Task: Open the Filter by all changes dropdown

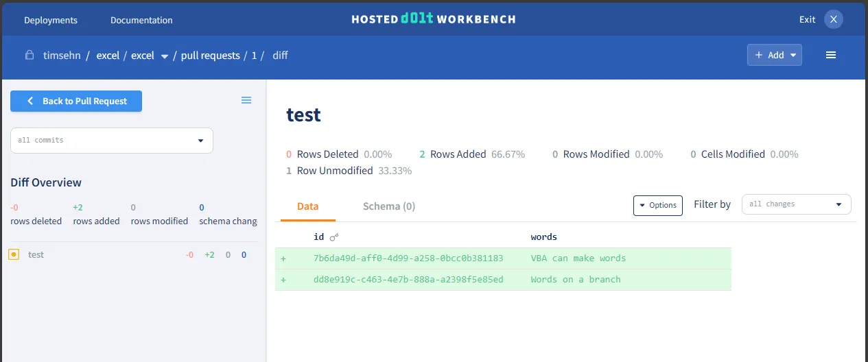Action: [796, 204]
